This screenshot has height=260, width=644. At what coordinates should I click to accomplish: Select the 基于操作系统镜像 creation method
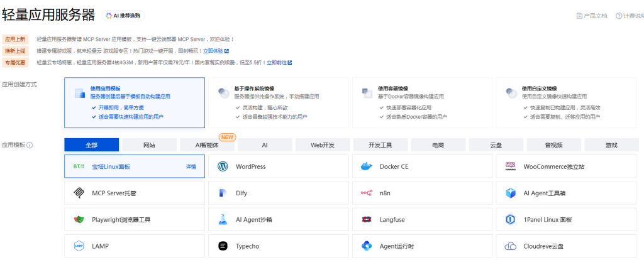click(279, 102)
